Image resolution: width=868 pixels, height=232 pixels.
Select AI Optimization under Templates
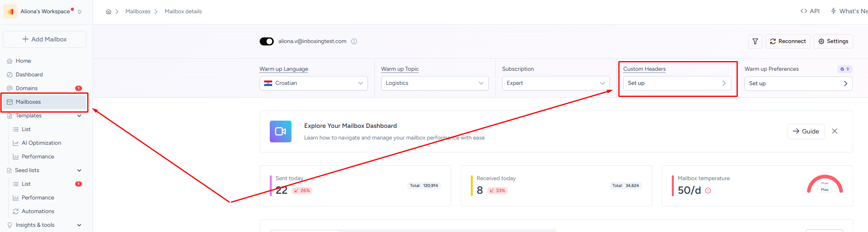[41, 143]
